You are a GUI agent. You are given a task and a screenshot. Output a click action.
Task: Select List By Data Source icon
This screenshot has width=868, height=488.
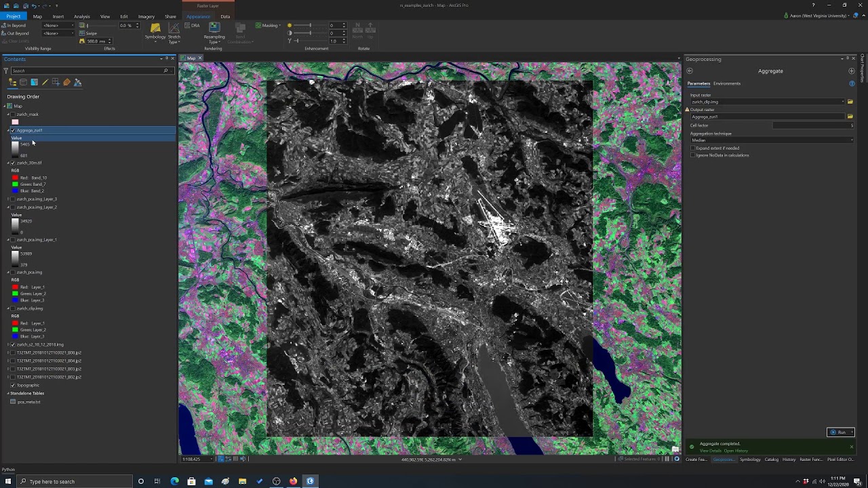tap(23, 83)
